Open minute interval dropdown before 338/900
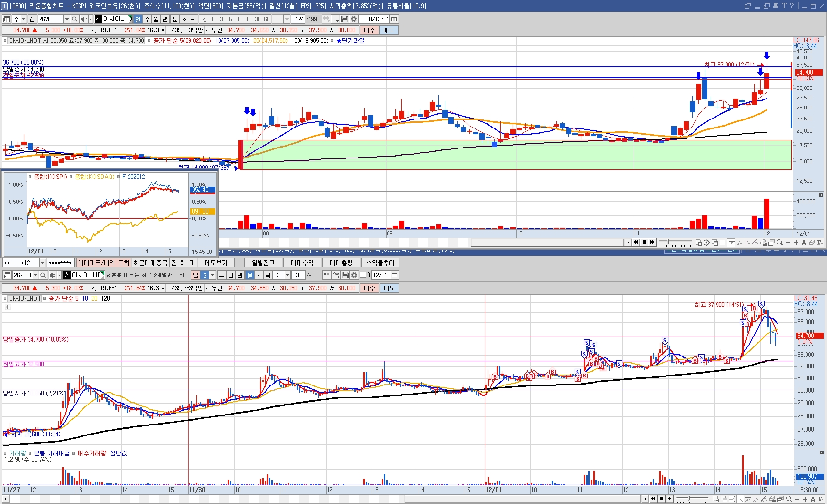Viewport: 827px width, 504px height. pos(287,275)
